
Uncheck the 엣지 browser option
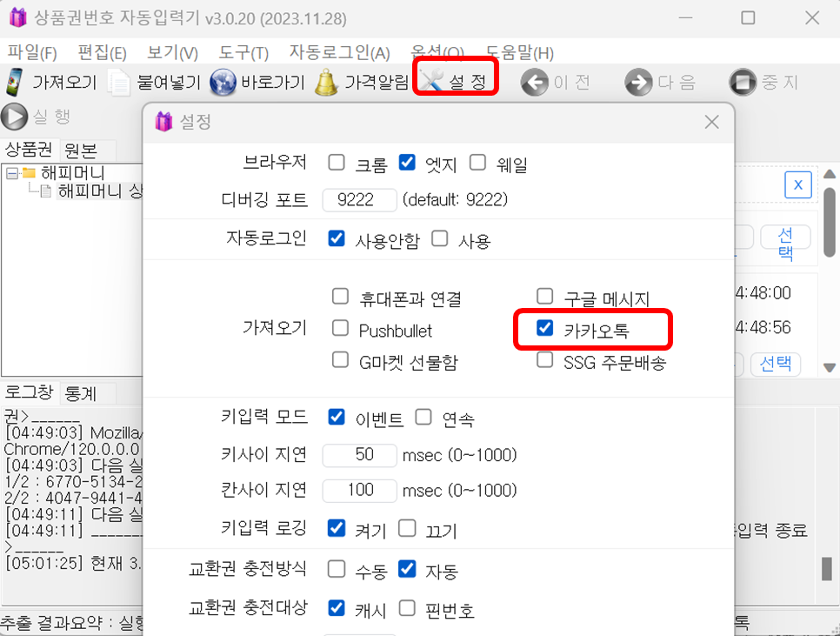click(x=407, y=163)
